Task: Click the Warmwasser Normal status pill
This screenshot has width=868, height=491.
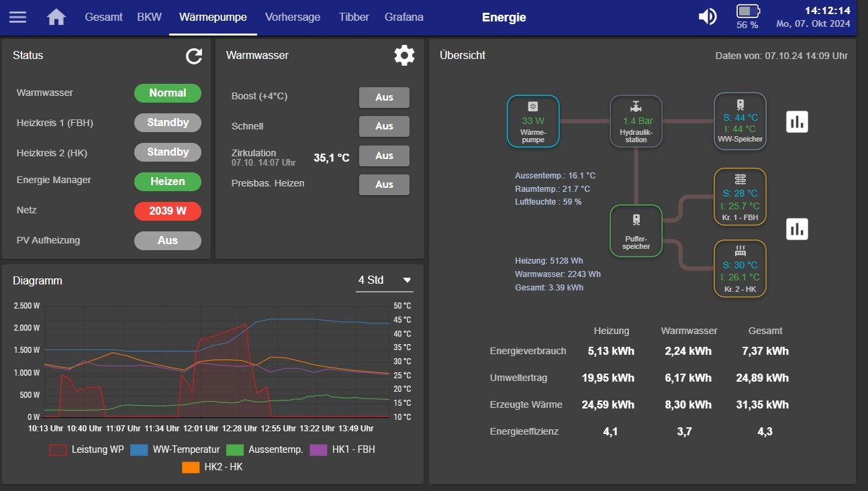Action: (x=168, y=93)
